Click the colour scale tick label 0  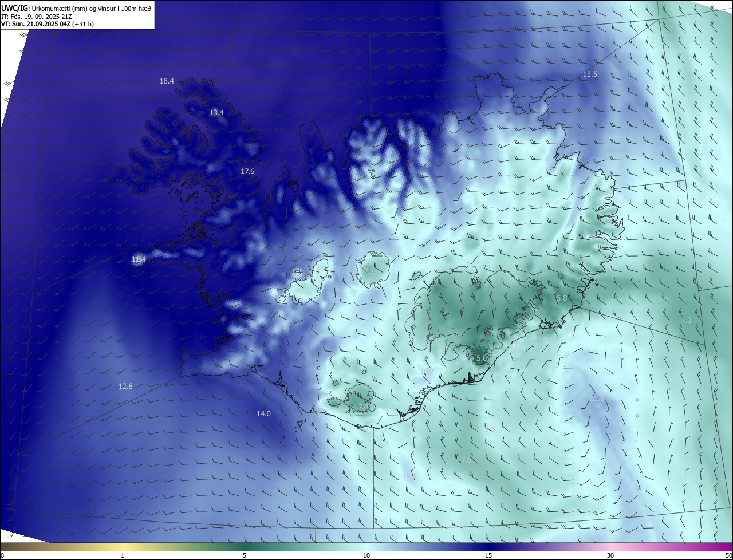click(2, 555)
